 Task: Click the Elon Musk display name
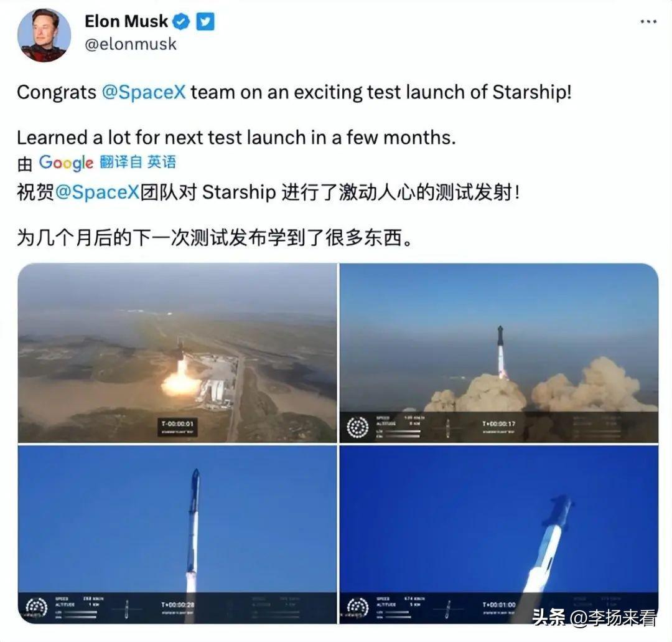pos(126,21)
